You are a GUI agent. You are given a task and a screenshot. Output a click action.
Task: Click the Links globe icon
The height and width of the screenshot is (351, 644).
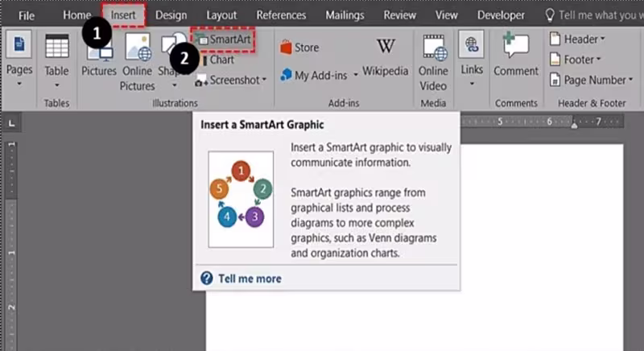tap(471, 44)
